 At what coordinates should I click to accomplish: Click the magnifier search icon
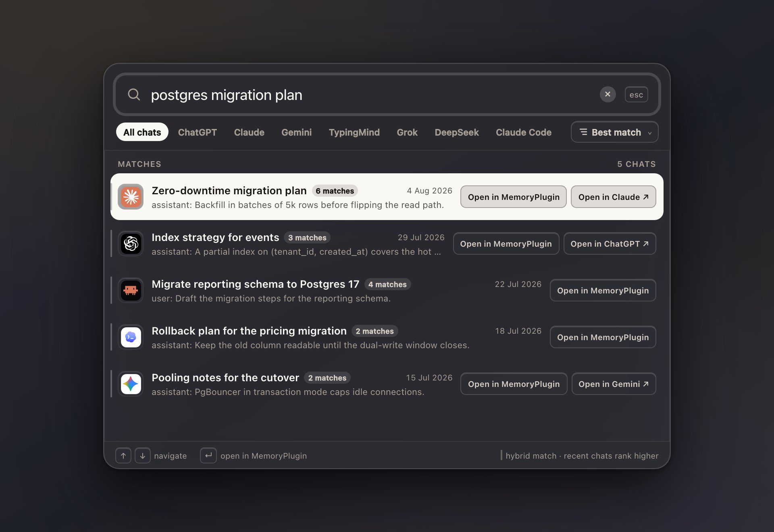pyautogui.click(x=134, y=95)
